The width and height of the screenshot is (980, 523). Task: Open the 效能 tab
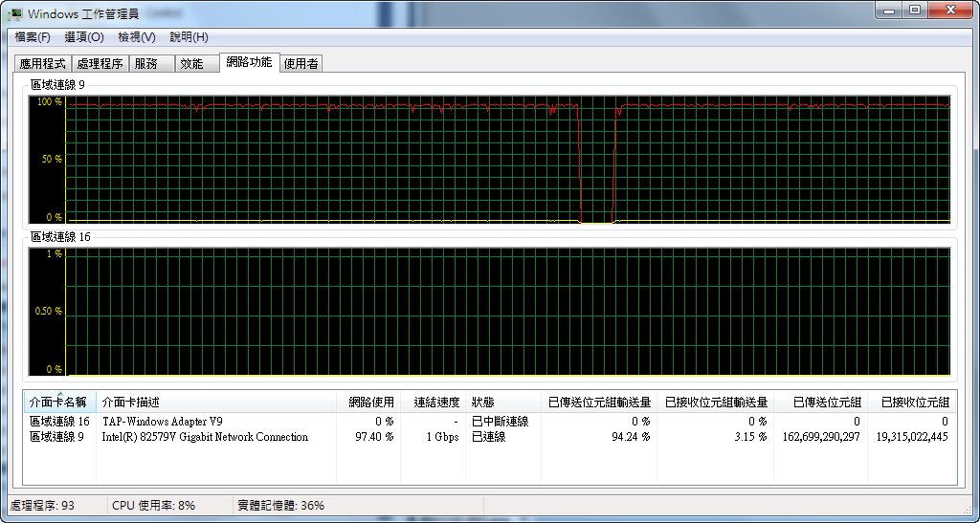tap(191, 64)
